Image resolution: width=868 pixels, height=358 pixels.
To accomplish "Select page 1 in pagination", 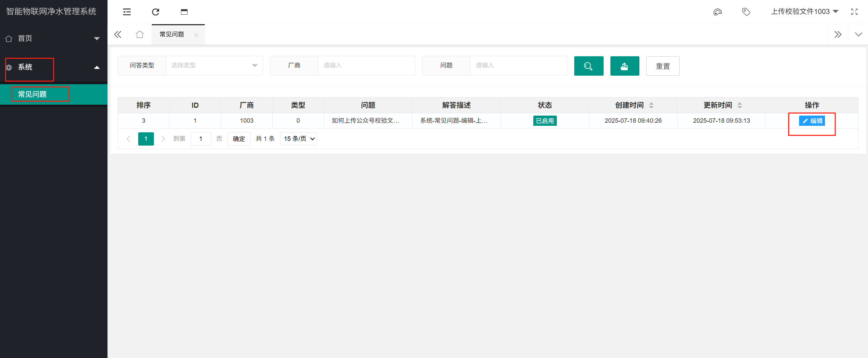I will tap(146, 139).
